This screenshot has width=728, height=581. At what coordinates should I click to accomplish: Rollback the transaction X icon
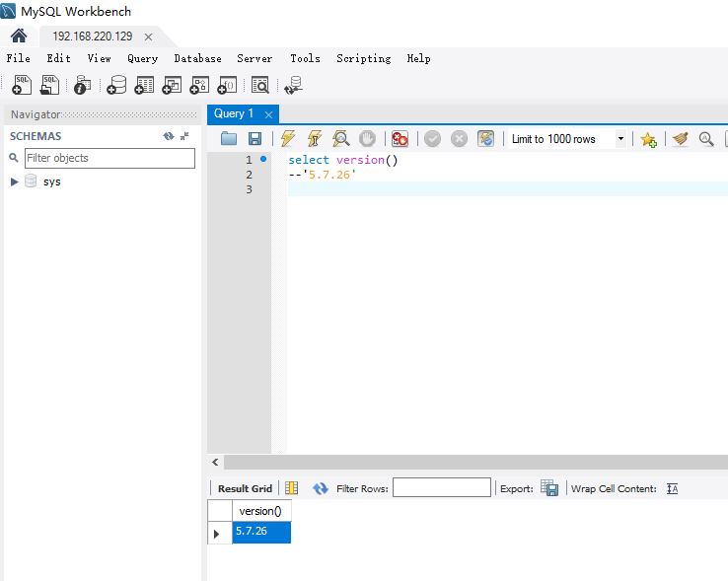[x=459, y=138]
